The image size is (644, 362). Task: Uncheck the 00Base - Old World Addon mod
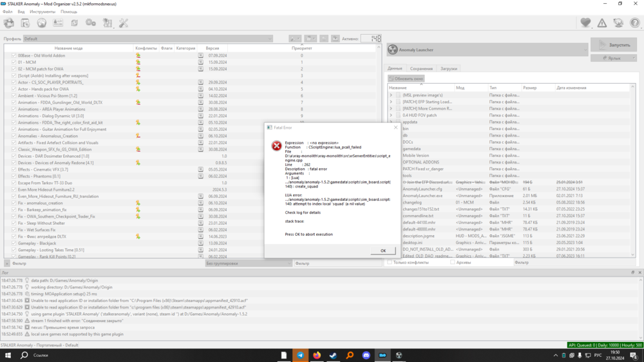(14, 55)
